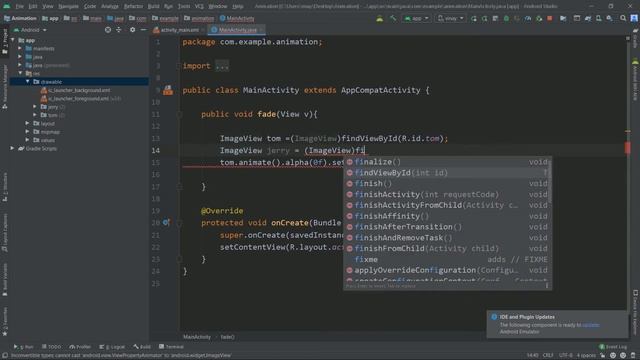This screenshot has width=640, height=360.
Task: Click the Attach Debugger to process icon
Action: pos(539,18)
